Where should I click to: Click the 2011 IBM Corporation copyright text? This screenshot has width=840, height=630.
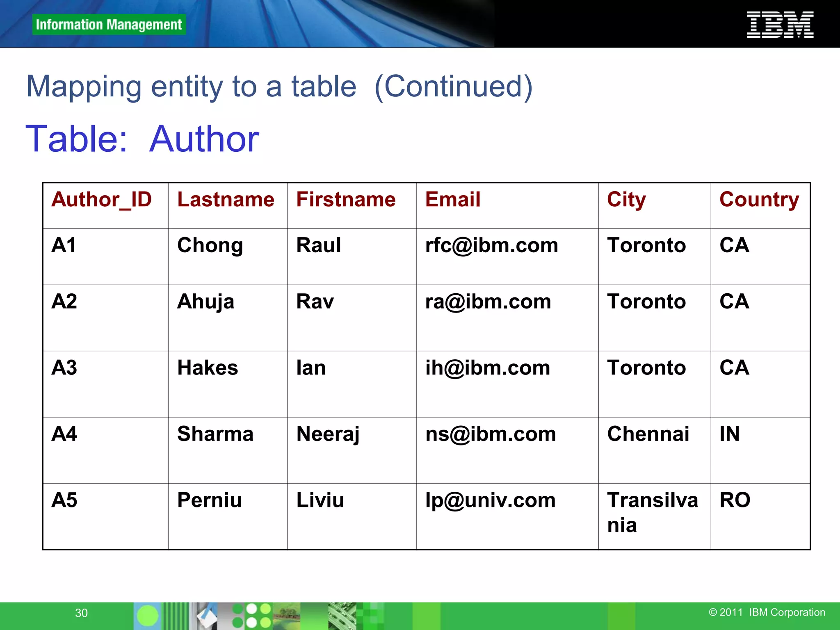click(767, 612)
